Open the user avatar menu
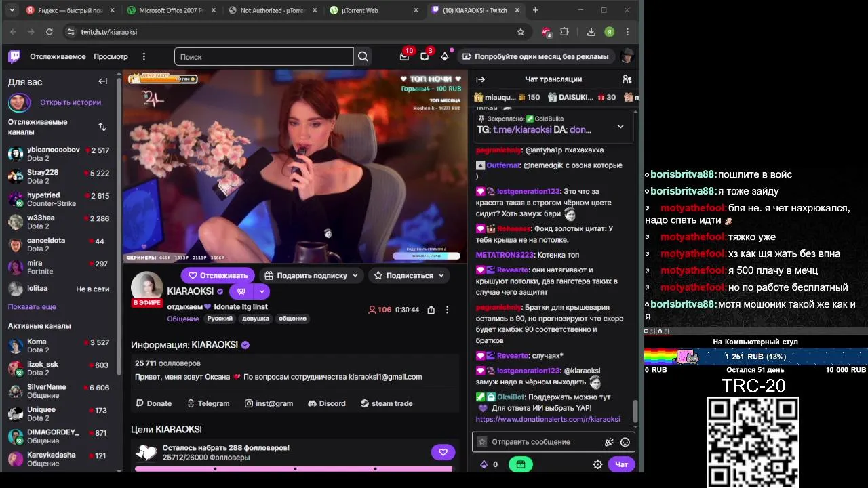The width and height of the screenshot is (868, 488). click(627, 56)
